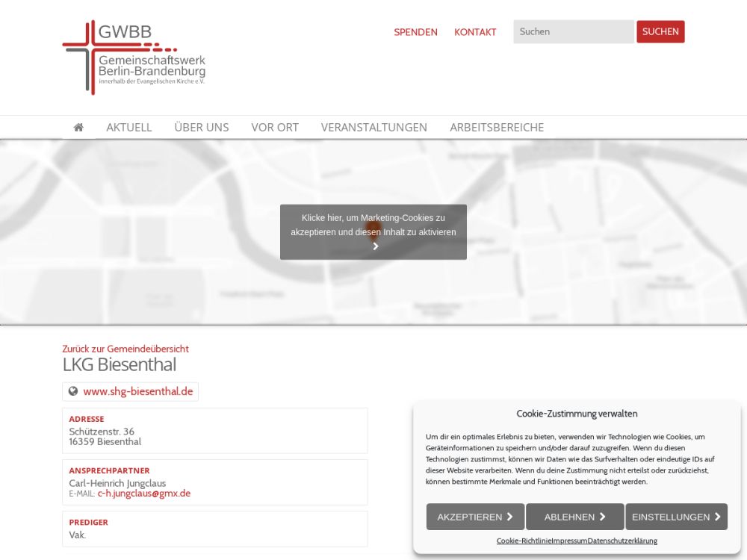Click the Spenden link

(415, 32)
